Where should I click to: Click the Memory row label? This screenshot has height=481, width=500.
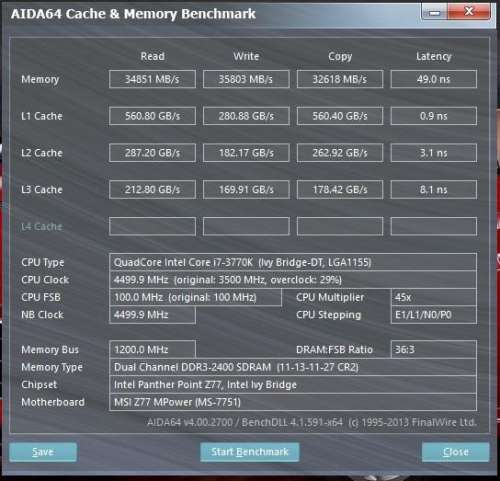click(x=40, y=79)
